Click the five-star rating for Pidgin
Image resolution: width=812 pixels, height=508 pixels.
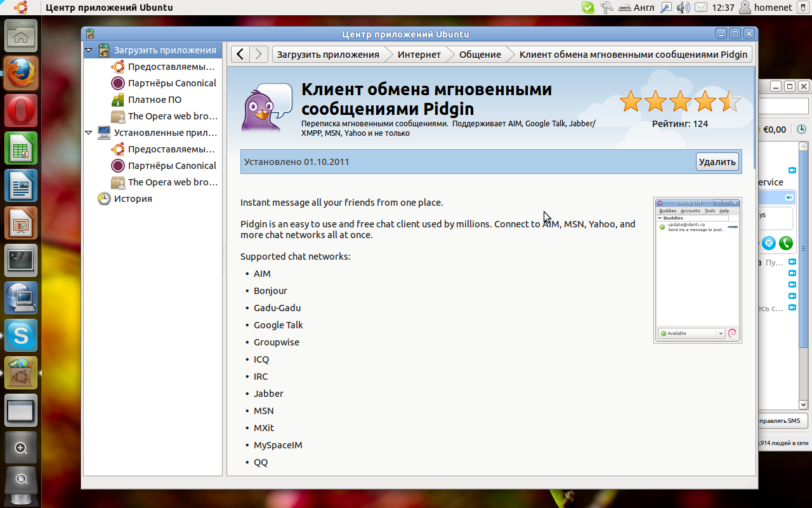click(680, 102)
